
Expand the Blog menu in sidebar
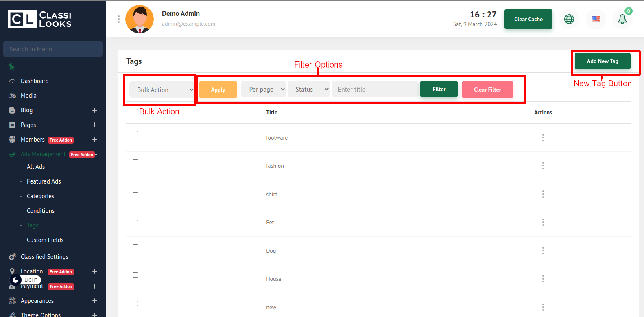pyautogui.click(x=94, y=110)
